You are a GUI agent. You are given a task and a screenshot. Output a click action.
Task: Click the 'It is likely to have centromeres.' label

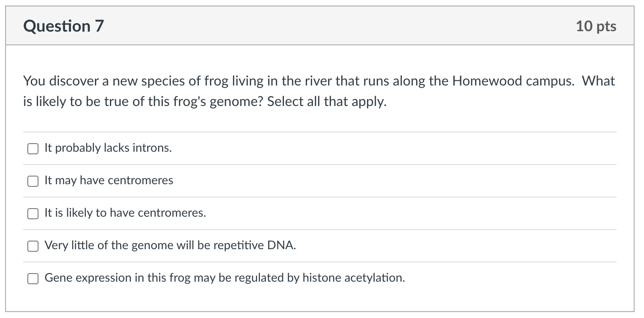coord(125,213)
